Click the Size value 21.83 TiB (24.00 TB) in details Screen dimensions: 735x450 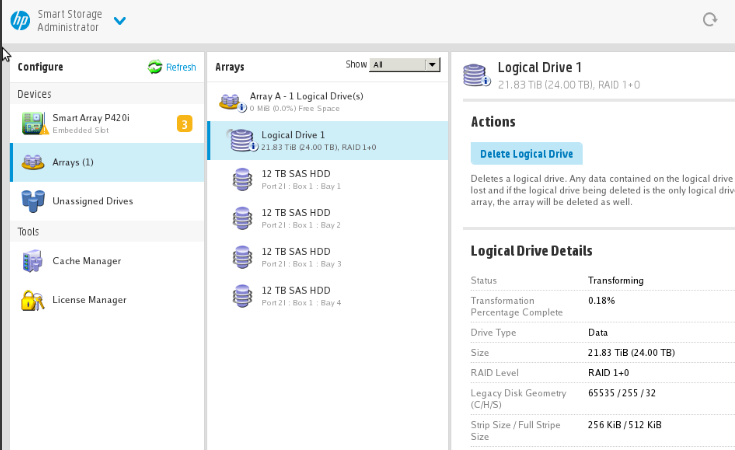pos(631,352)
